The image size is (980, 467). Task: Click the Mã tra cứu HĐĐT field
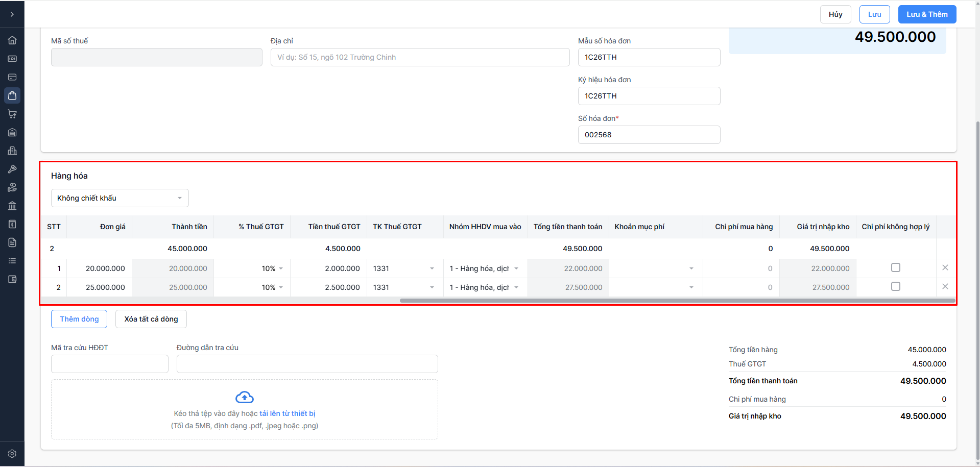click(x=110, y=364)
